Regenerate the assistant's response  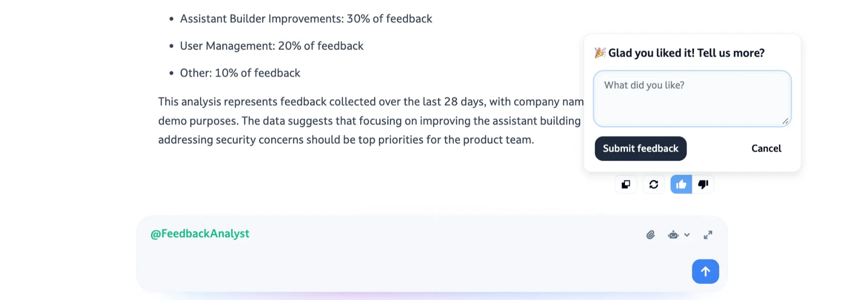tap(653, 184)
